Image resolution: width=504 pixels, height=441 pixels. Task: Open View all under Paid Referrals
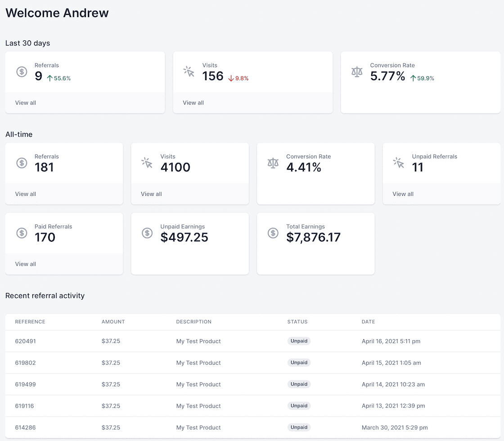click(x=25, y=264)
